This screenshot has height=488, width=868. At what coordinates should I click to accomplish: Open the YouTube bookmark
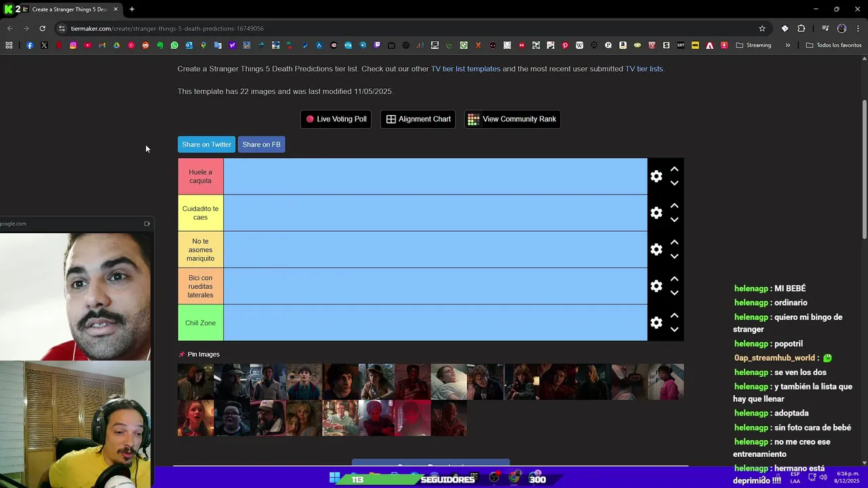pos(87,45)
